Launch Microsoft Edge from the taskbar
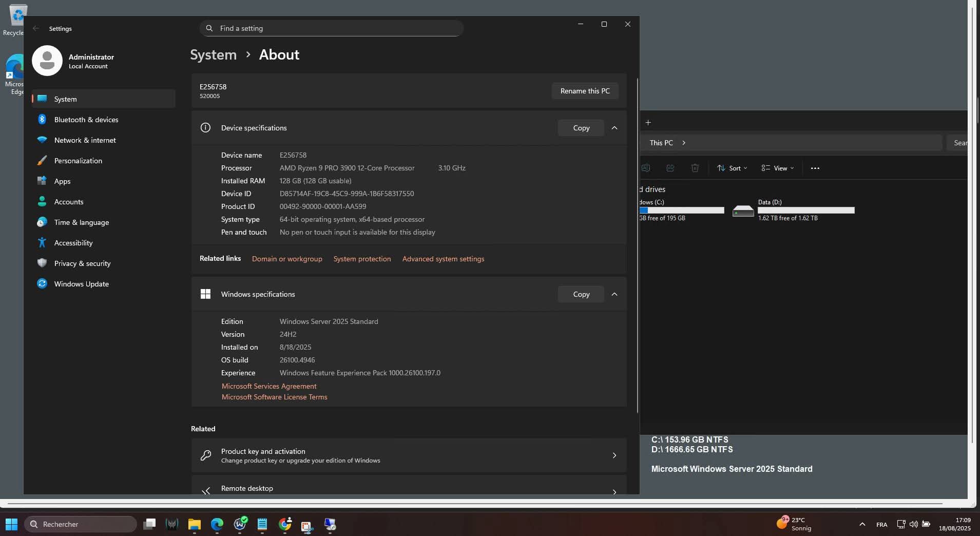Viewport: 980px width, 536px height. click(217, 524)
